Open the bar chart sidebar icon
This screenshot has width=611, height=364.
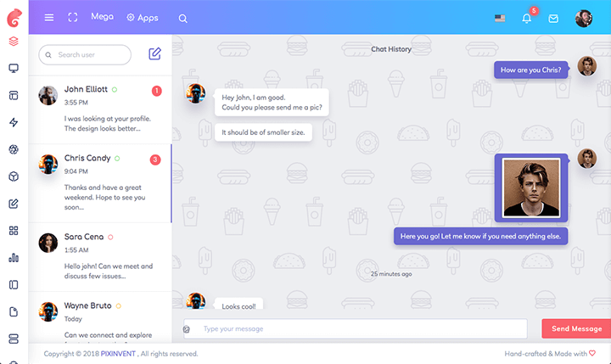[14, 258]
